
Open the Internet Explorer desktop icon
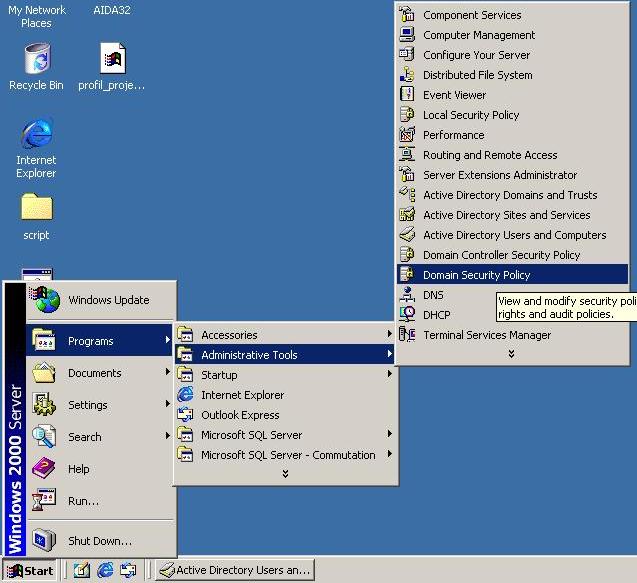[x=37, y=133]
